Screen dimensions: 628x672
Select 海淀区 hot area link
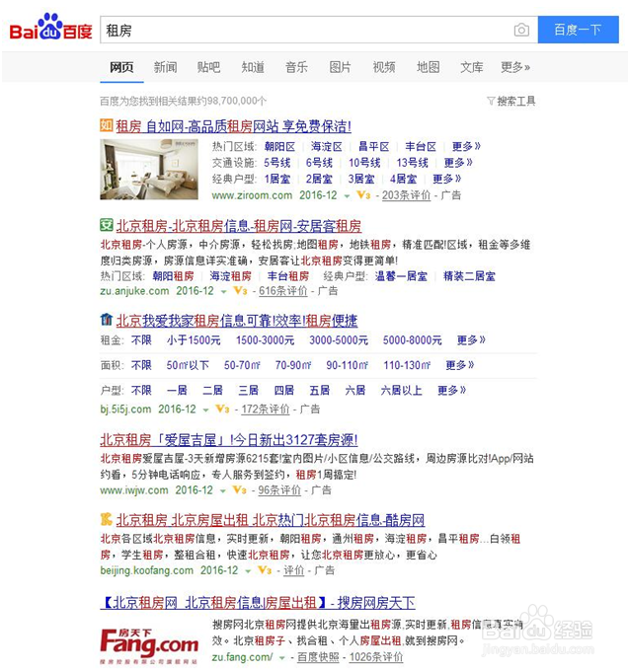pos(327,147)
